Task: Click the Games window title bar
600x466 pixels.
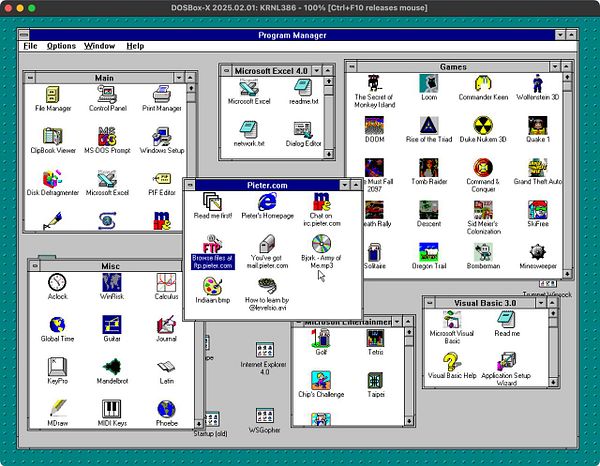Action: (453, 67)
